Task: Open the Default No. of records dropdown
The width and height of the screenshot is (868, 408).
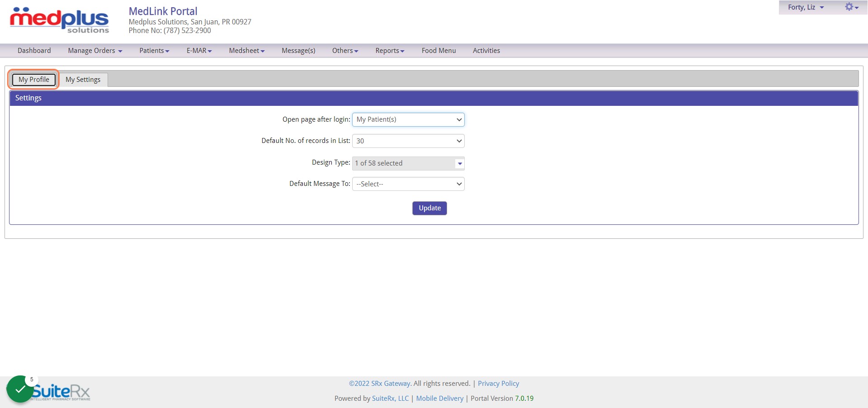Action: click(x=408, y=141)
